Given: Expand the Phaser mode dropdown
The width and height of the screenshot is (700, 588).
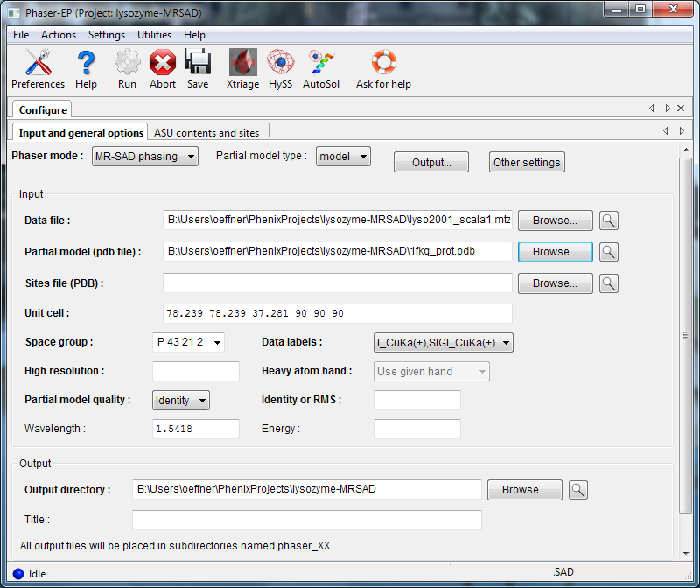Looking at the screenshot, I should (145, 157).
